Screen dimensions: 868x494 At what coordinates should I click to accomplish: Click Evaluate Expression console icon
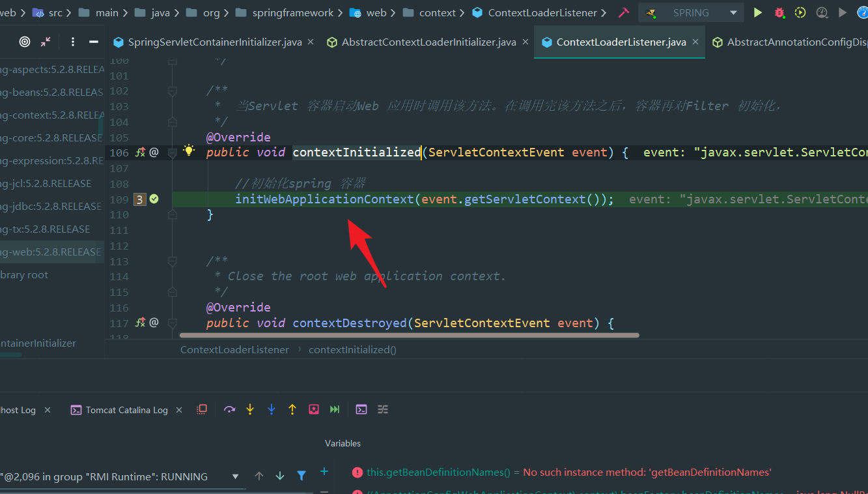[x=361, y=409]
